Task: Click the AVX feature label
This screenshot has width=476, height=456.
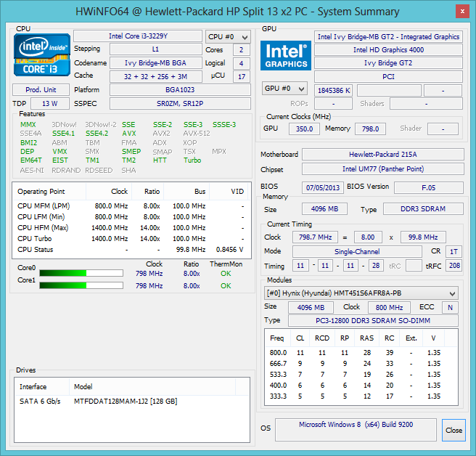Action: pyautogui.click(x=129, y=134)
